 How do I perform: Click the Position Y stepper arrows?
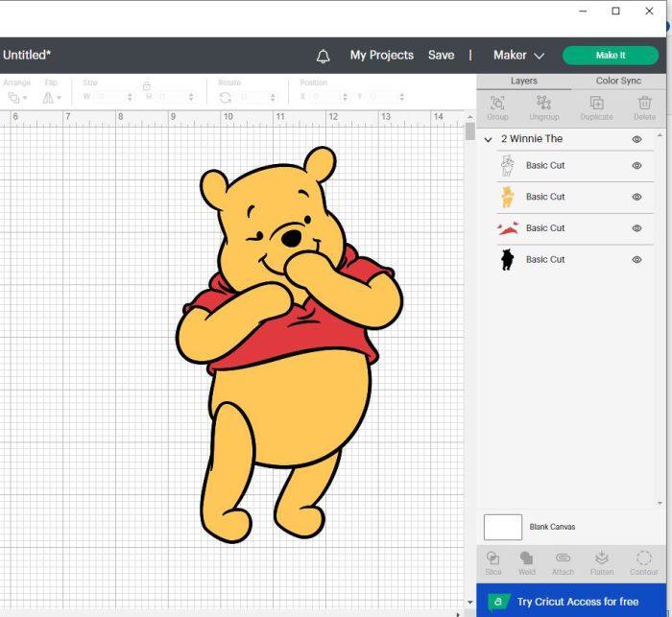(401, 97)
